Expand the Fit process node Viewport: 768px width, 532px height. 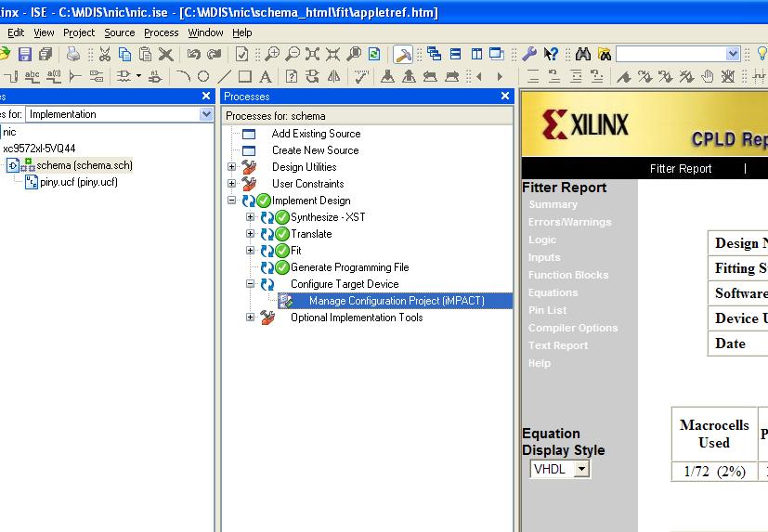click(251, 251)
